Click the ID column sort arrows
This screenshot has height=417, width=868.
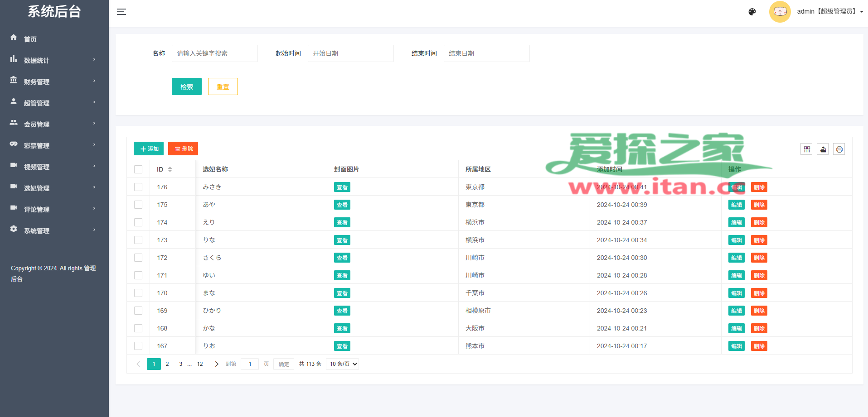[x=170, y=169]
